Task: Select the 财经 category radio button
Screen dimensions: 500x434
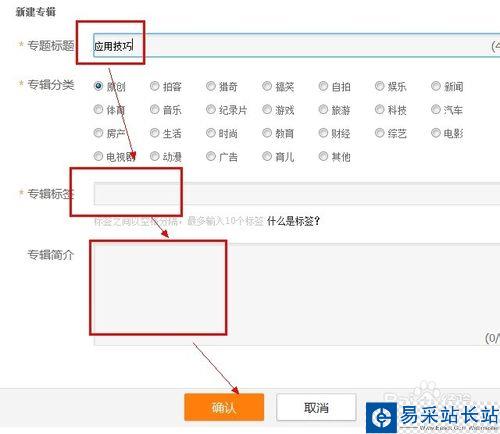Action: (323, 133)
